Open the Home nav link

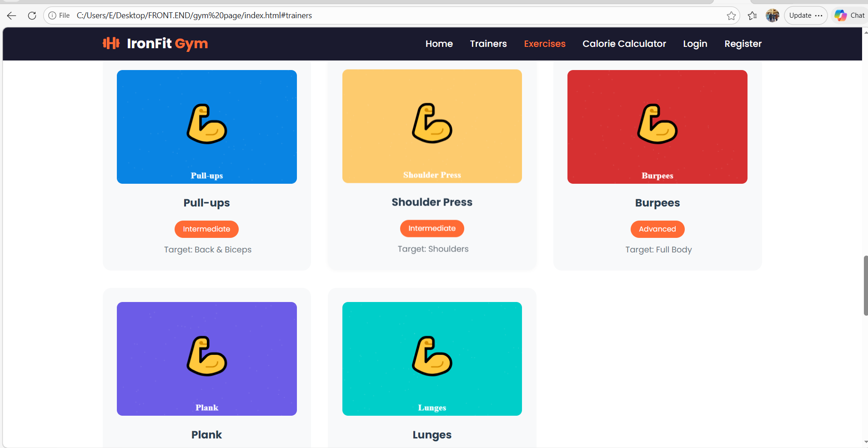439,44
